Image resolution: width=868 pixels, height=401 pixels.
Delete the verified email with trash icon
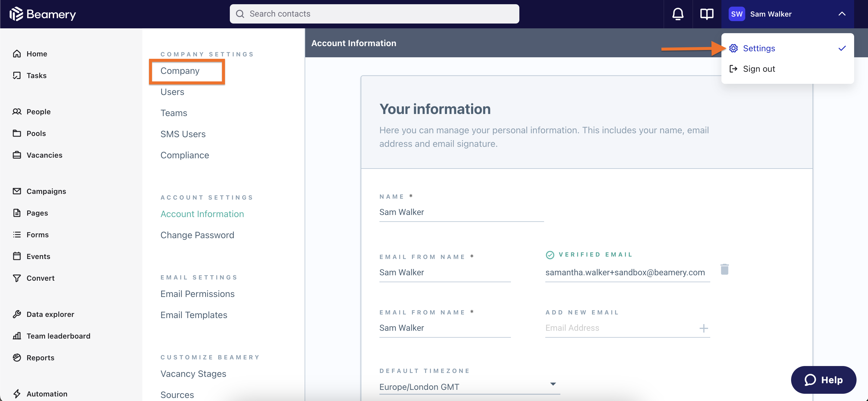pyautogui.click(x=724, y=269)
